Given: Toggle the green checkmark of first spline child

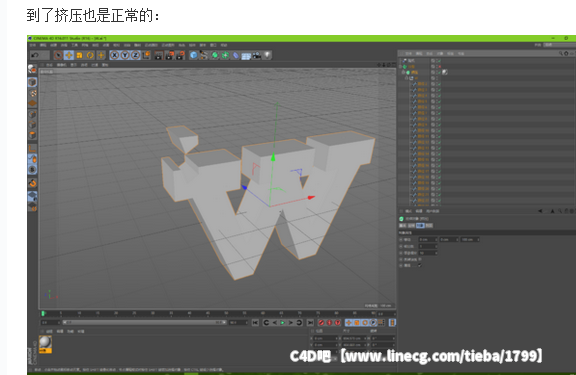Looking at the screenshot, I should point(439,84).
